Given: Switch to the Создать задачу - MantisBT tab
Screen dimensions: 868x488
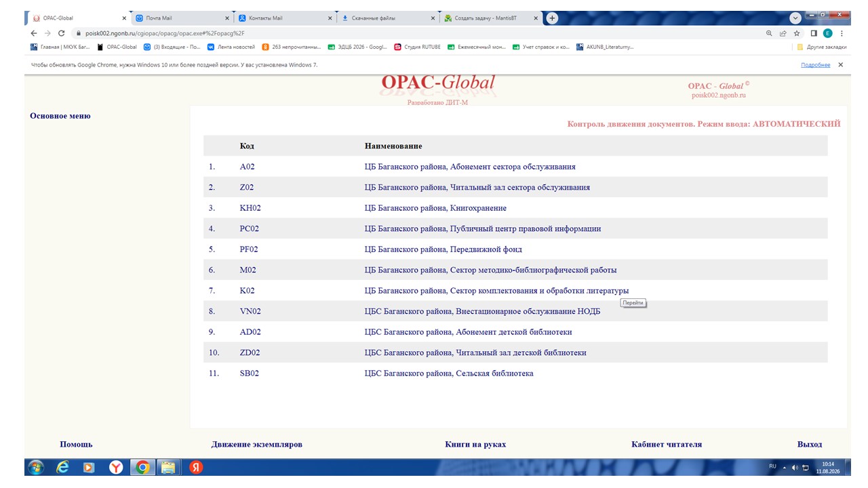Looking at the screenshot, I should 490,18.
